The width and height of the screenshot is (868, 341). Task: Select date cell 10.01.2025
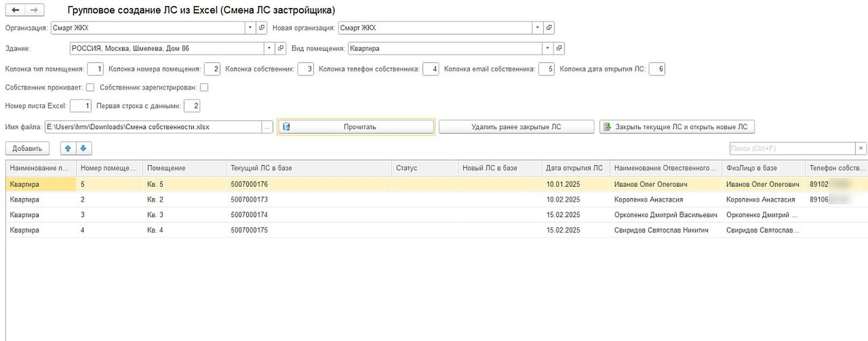[x=575, y=184]
